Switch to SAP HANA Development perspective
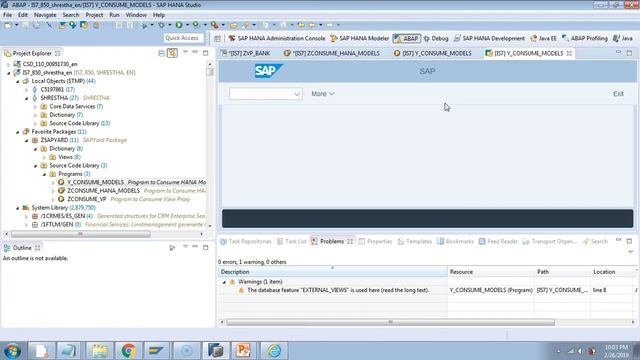This screenshot has height=360, width=640. (489, 38)
